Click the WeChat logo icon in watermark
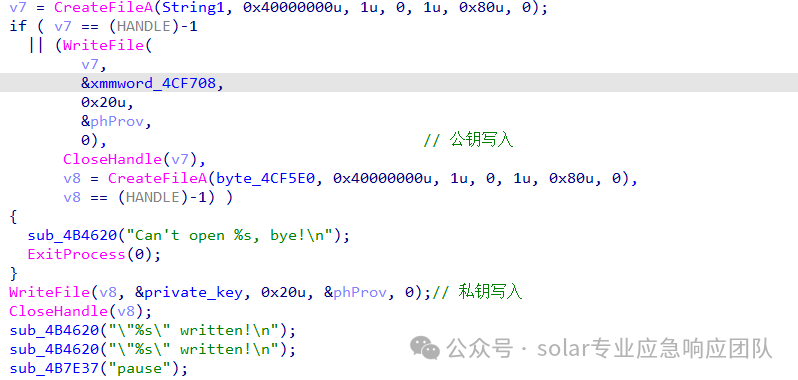Viewport: 798px width, 380px height. pos(425,347)
